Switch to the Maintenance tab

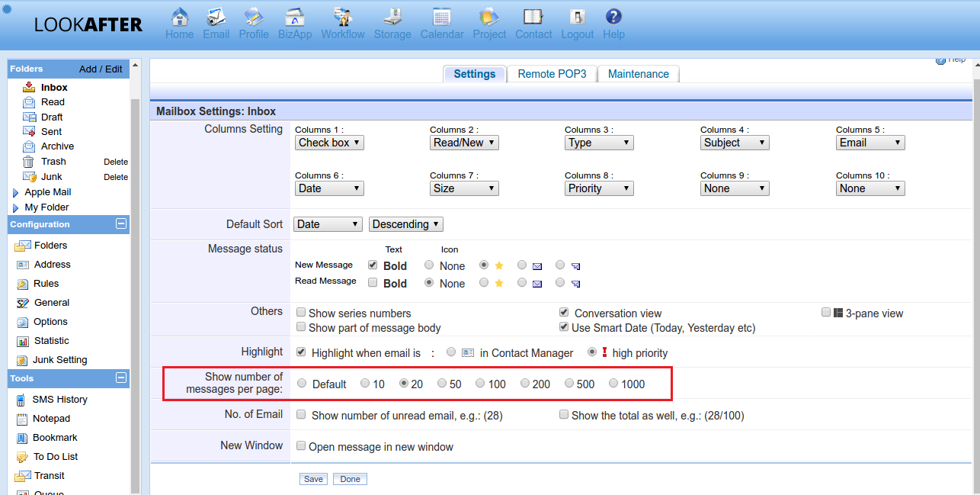[x=638, y=74]
